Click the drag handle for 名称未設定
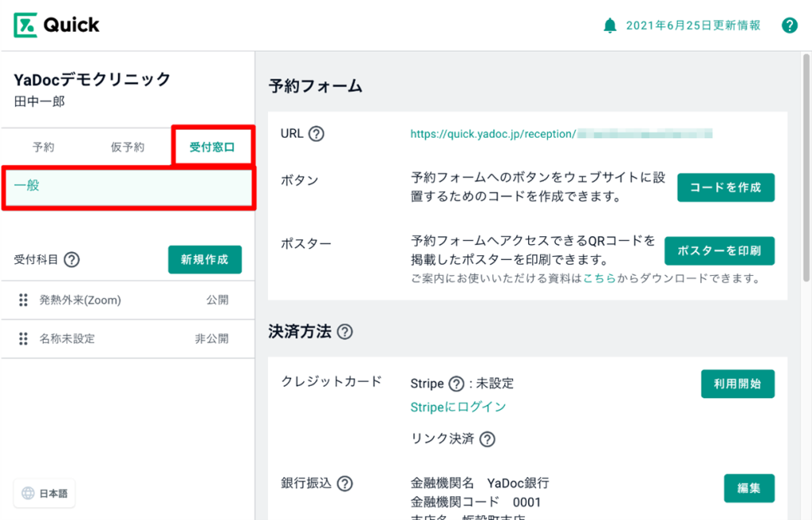Viewport: 812px width, 520px height. tap(23, 338)
